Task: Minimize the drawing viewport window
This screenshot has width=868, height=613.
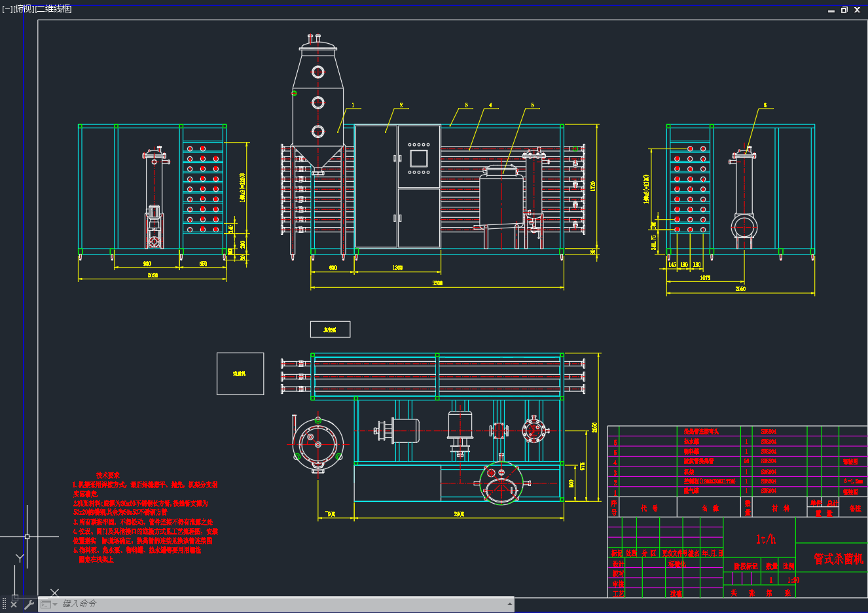Action: click(831, 10)
